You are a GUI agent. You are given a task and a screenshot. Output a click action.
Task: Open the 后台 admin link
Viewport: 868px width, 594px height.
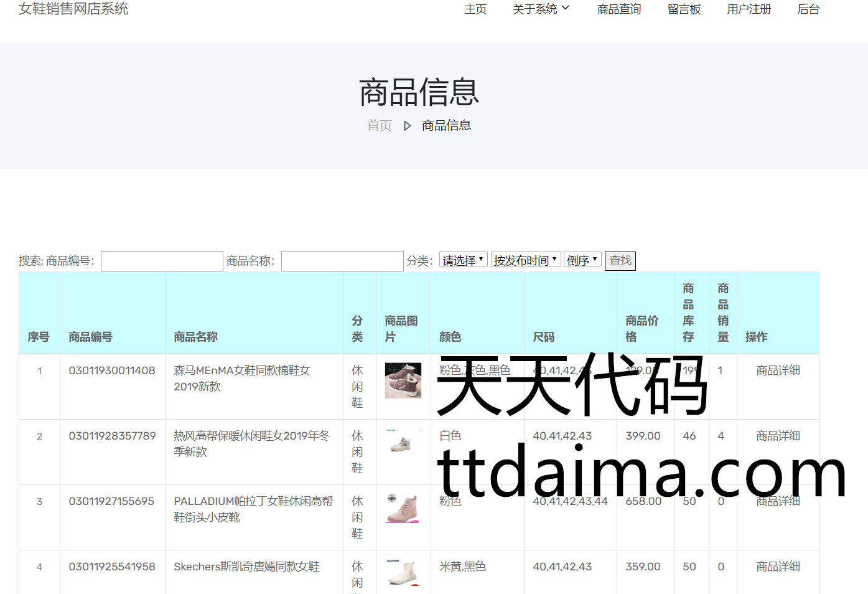pyautogui.click(x=808, y=9)
